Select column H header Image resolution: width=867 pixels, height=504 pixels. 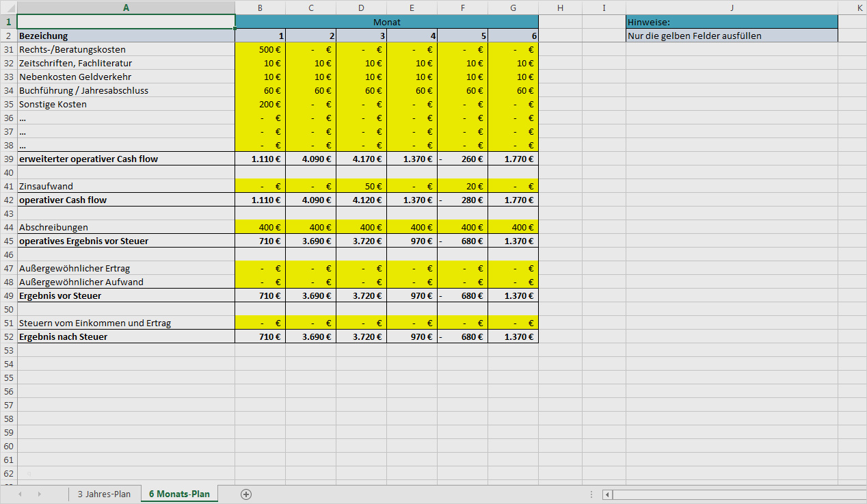click(560, 8)
